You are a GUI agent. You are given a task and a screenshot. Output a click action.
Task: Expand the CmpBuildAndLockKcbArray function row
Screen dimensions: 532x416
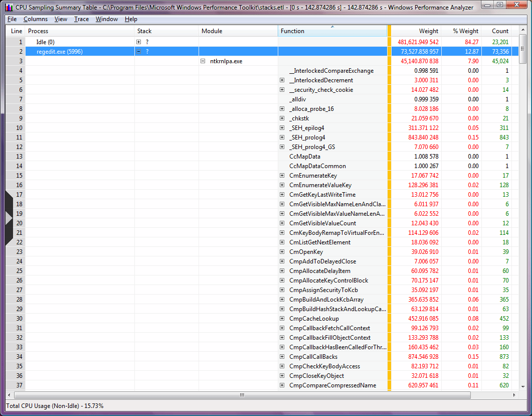[282, 300]
